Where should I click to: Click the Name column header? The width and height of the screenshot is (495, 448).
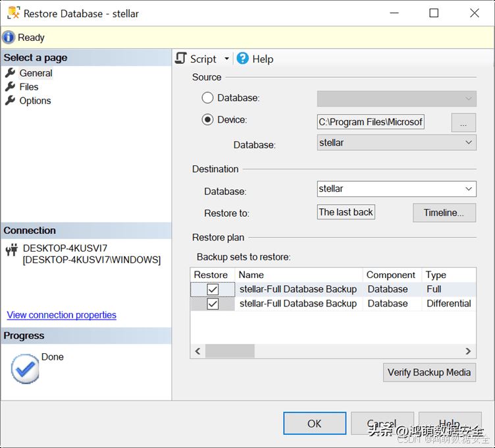299,275
